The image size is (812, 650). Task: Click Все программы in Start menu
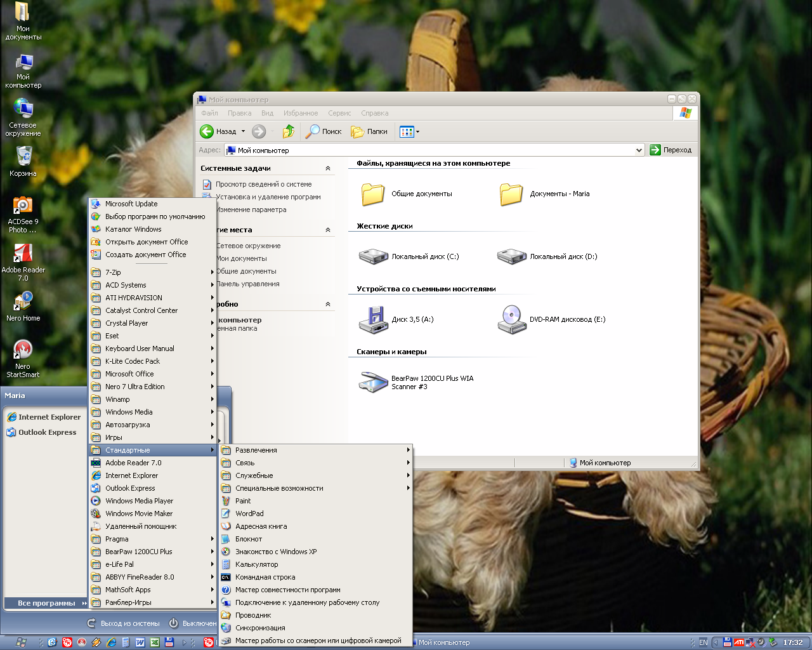coord(46,603)
